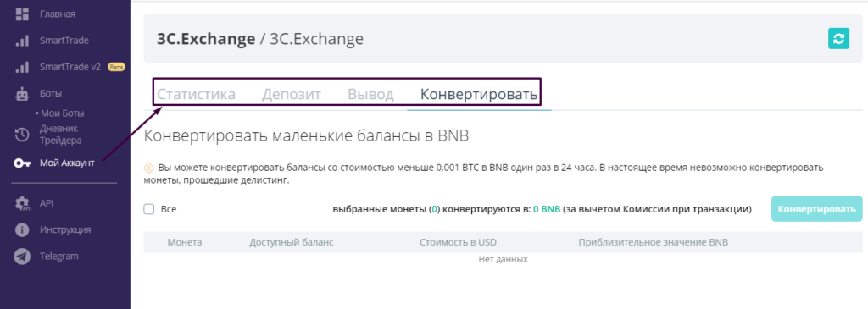Open Мои Боты submenu link
This screenshot has height=309, width=868.
tap(59, 113)
